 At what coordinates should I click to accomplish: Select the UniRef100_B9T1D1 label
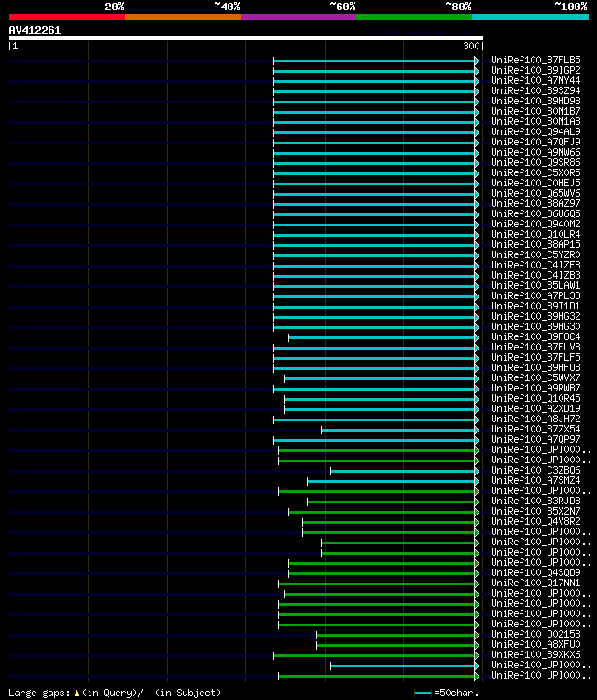click(535, 307)
